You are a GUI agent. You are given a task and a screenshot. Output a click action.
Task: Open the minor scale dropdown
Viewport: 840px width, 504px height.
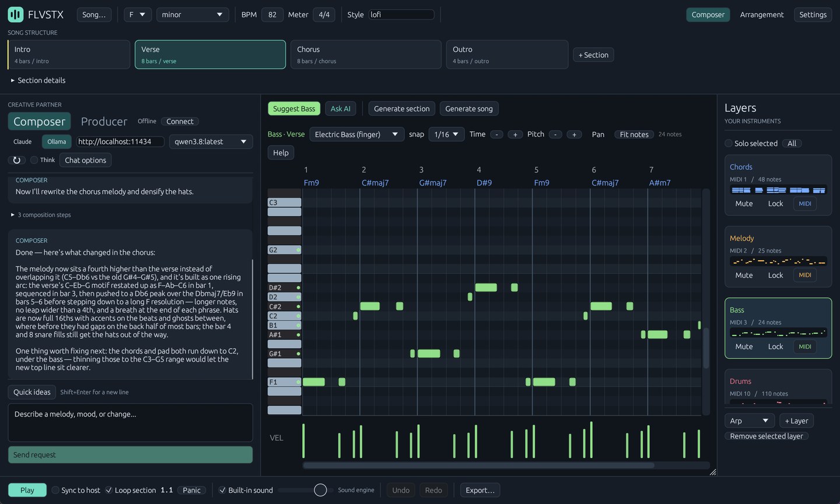(x=192, y=15)
